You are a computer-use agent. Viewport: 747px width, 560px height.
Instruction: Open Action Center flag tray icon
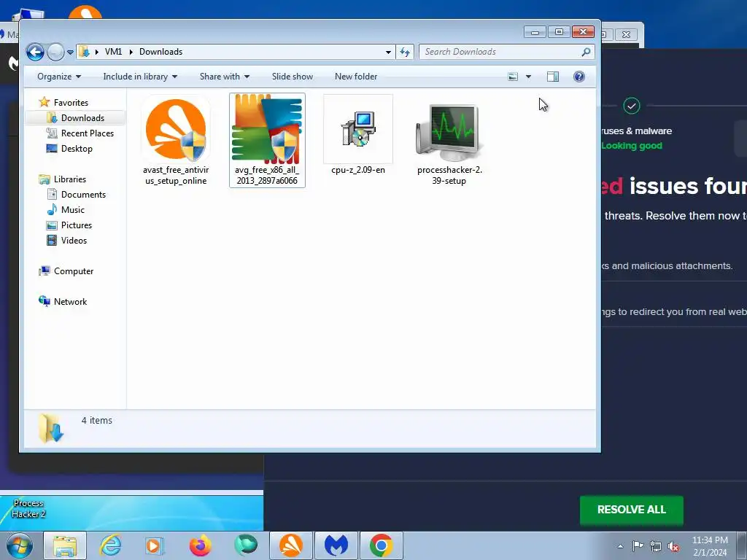click(x=638, y=546)
